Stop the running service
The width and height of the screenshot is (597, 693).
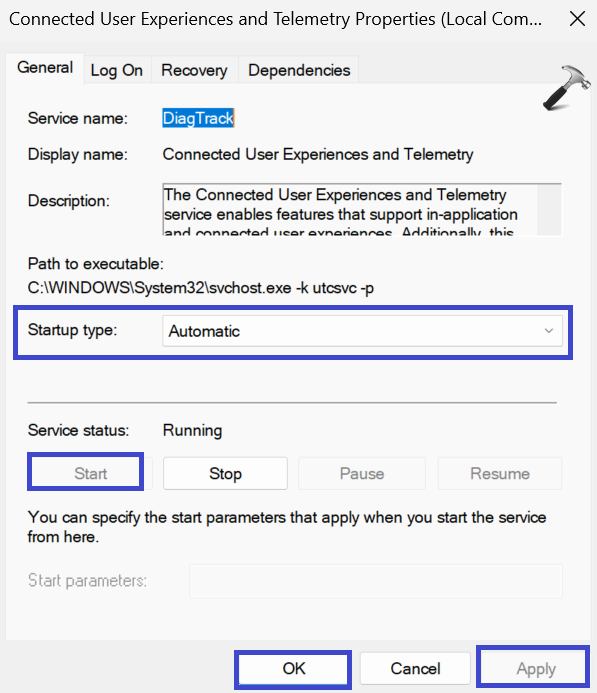click(225, 473)
